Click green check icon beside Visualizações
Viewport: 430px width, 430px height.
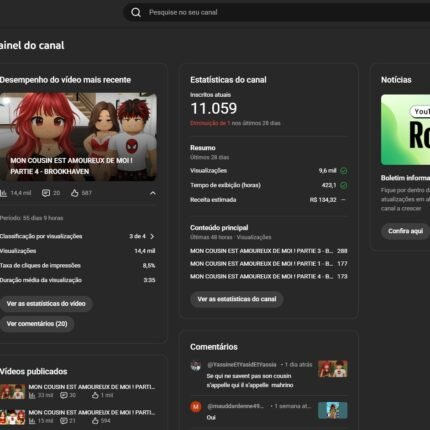(x=343, y=171)
